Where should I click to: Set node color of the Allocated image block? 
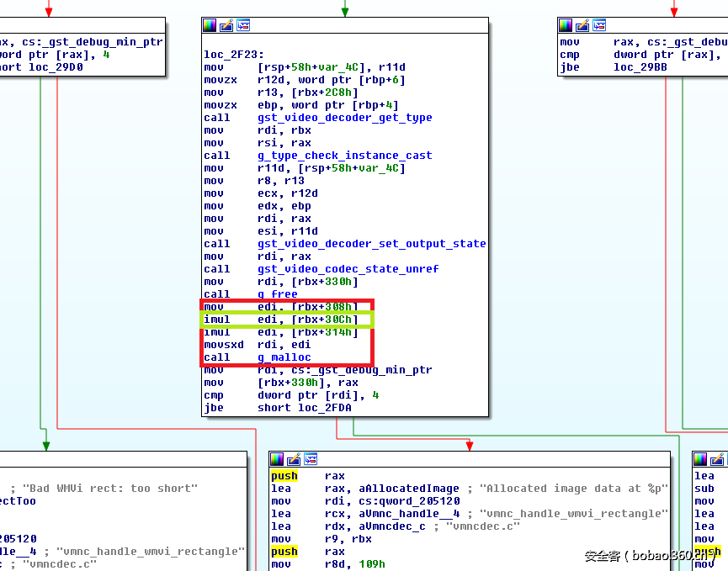point(277,459)
